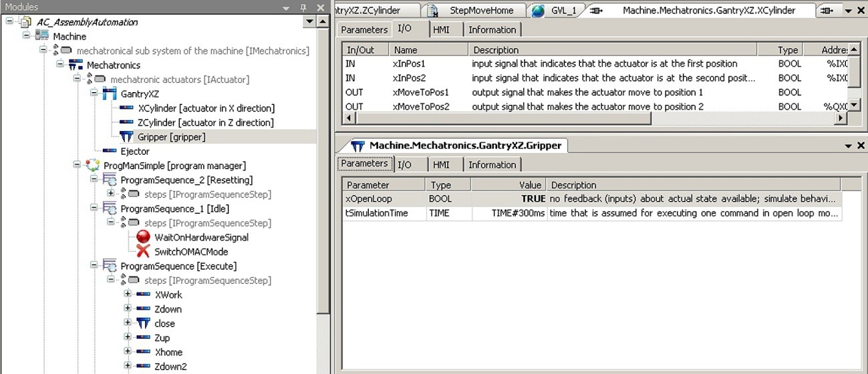Pin the Modules panel
Viewport: 868px width, 374px height.
tap(303, 7)
